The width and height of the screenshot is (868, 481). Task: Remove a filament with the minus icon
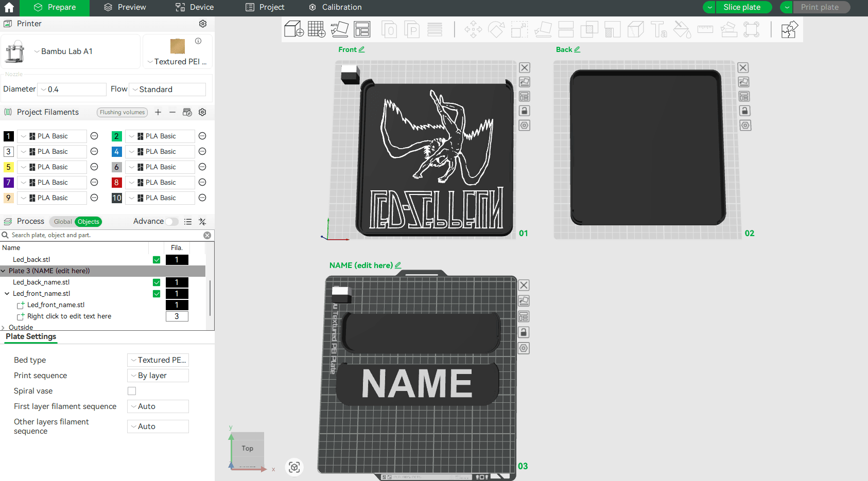coord(172,112)
